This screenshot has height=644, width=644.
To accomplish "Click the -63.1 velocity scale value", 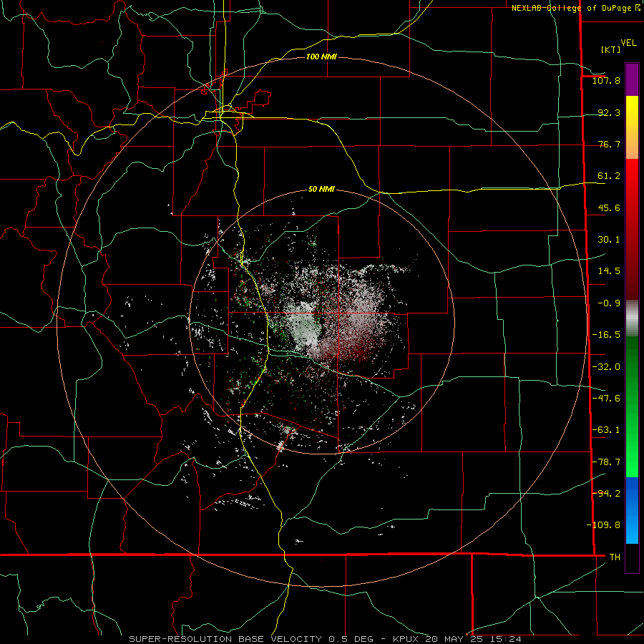I will (606, 430).
